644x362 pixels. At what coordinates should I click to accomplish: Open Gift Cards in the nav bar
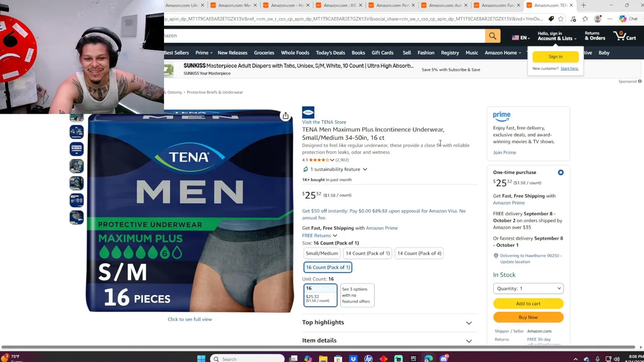(x=382, y=53)
